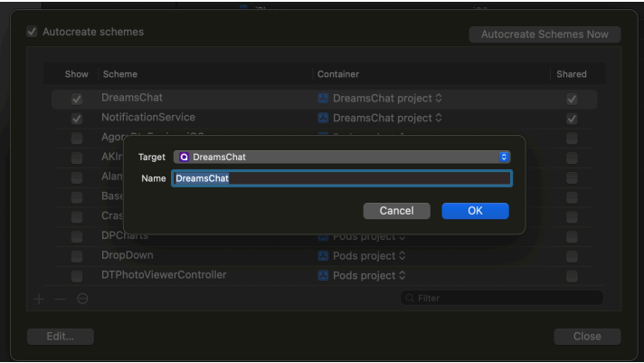Click the DreamsChat target app icon

(184, 157)
